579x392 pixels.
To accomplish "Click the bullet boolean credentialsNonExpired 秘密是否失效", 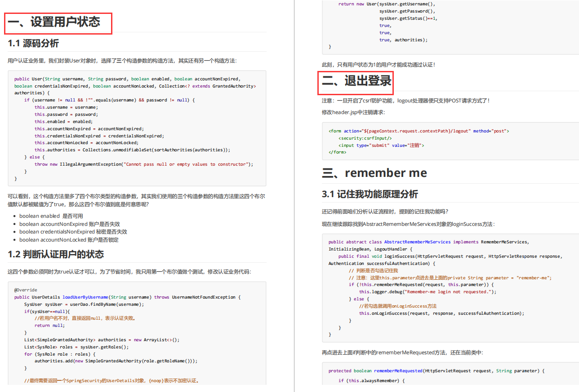I will tap(73, 232).
